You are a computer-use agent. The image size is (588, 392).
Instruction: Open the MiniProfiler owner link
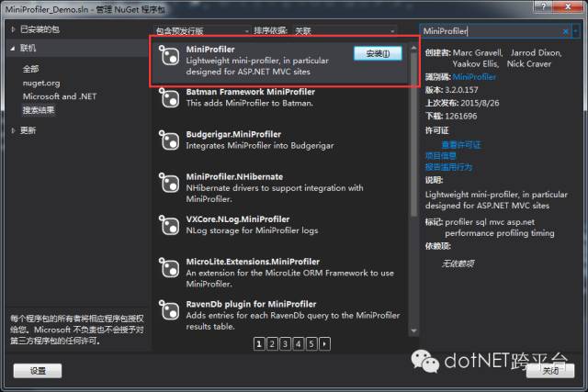pos(474,77)
